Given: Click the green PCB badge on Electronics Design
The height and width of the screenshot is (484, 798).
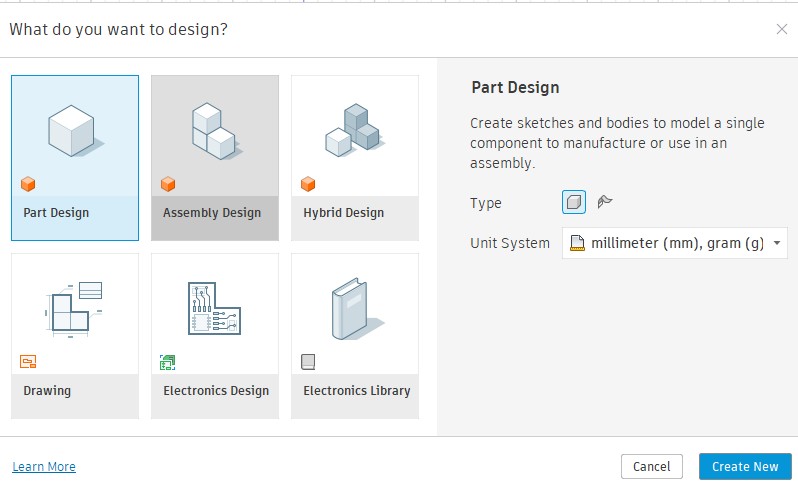Looking at the screenshot, I should (x=168, y=362).
